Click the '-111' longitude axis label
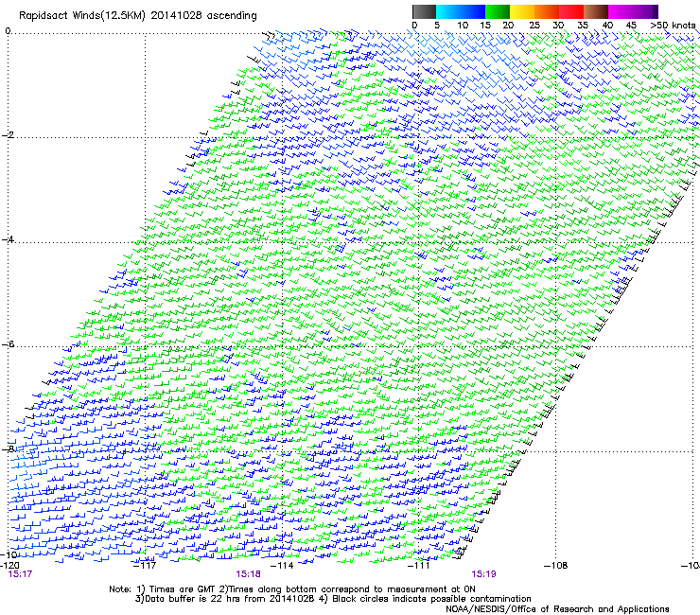Image resolution: width=700 pixels, height=615 pixels. (419, 566)
